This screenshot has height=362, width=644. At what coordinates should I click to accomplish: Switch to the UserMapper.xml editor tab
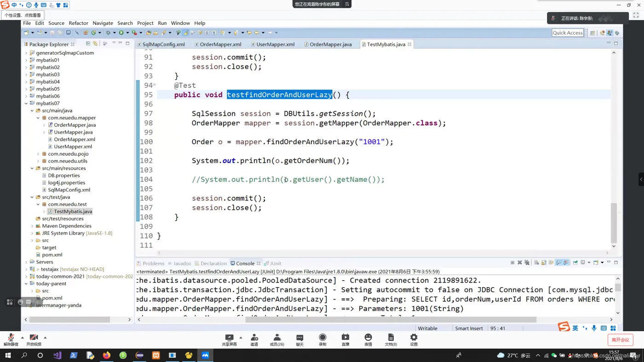[273, 45]
